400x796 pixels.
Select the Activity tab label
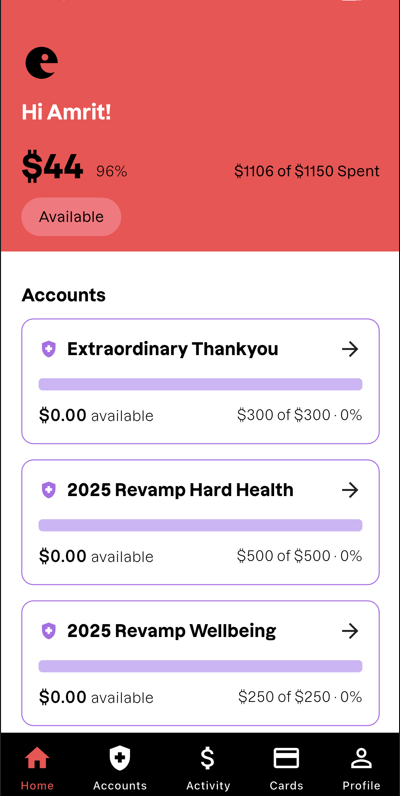208,785
